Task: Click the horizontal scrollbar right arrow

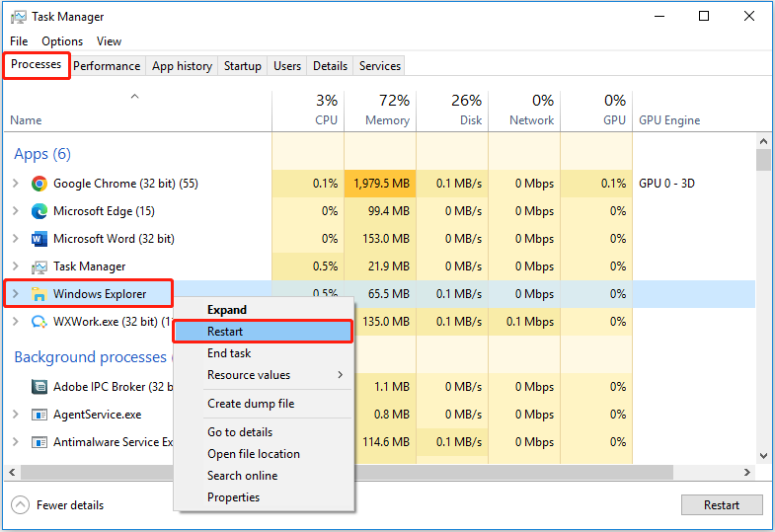Action: pyautogui.click(x=747, y=472)
